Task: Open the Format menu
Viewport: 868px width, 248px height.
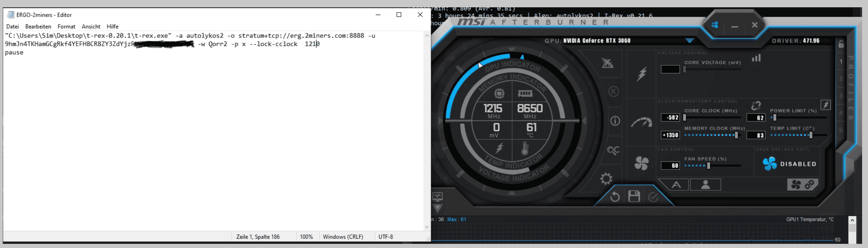Action: click(66, 26)
